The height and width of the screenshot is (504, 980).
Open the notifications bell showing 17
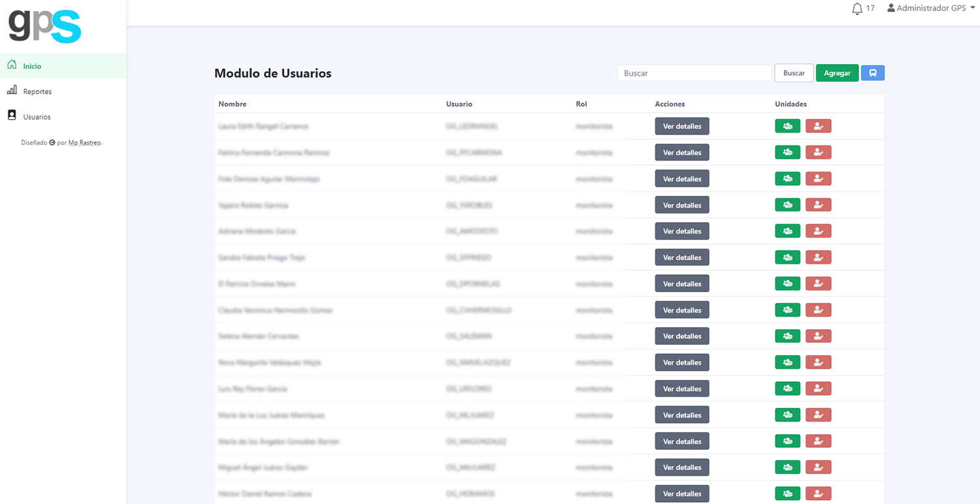858,8
